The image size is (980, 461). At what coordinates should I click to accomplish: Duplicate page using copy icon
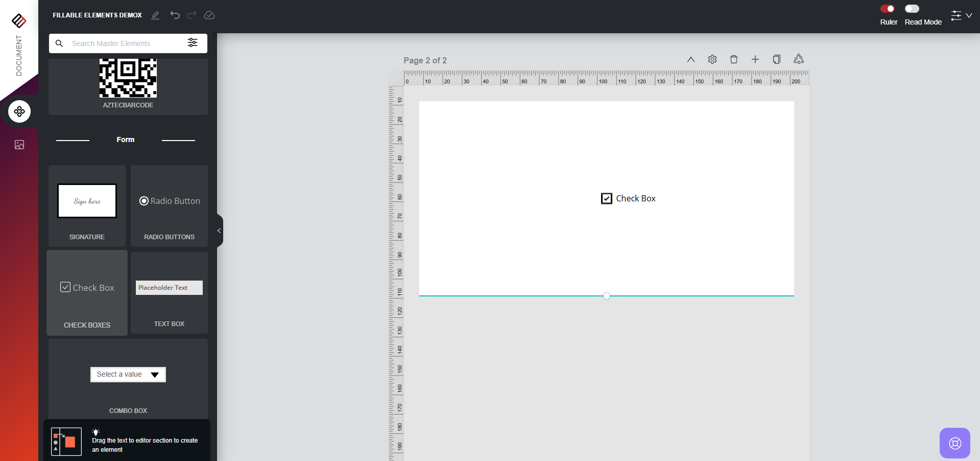tap(777, 59)
